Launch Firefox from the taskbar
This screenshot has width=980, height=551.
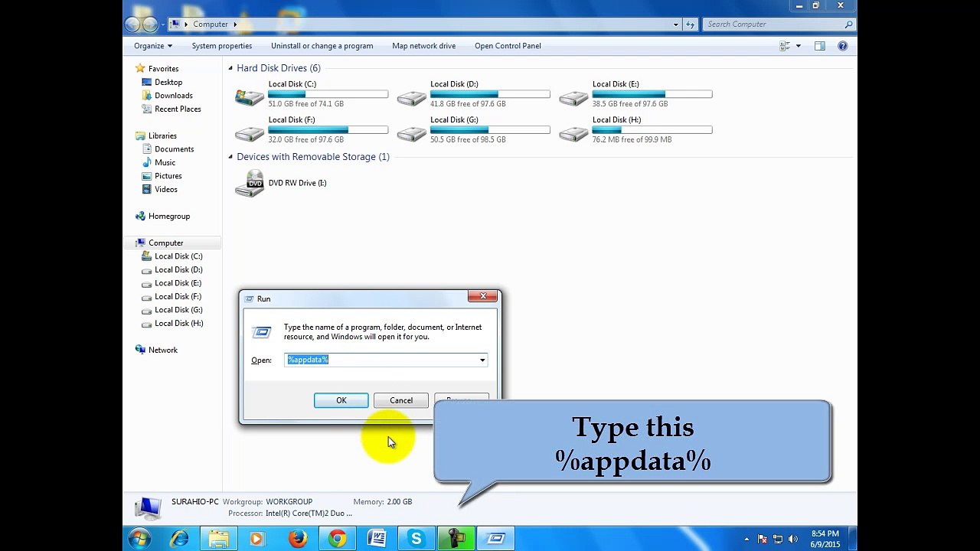pyautogui.click(x=298, y=539)
